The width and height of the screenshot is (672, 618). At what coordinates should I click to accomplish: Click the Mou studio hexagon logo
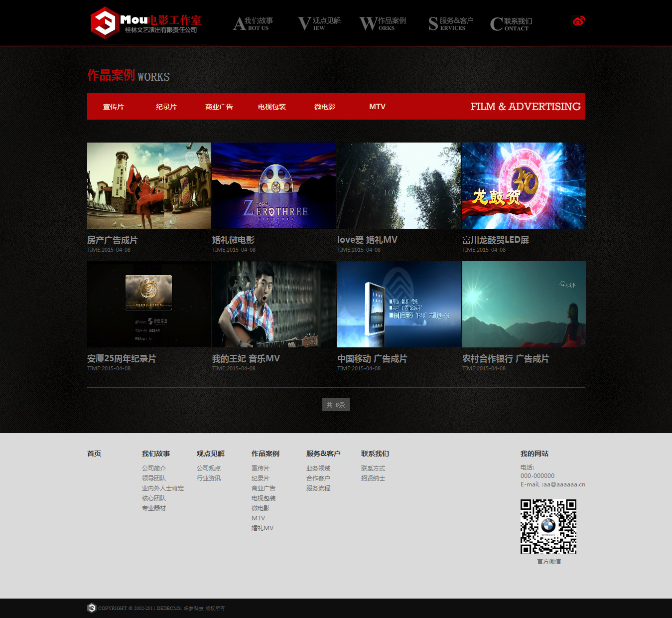[x=105, y=23]
